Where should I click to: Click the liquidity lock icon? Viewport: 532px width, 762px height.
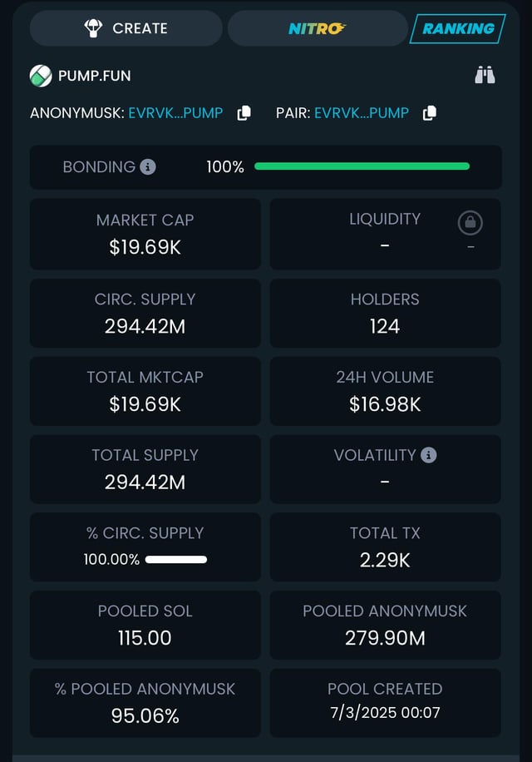(470, 223)
